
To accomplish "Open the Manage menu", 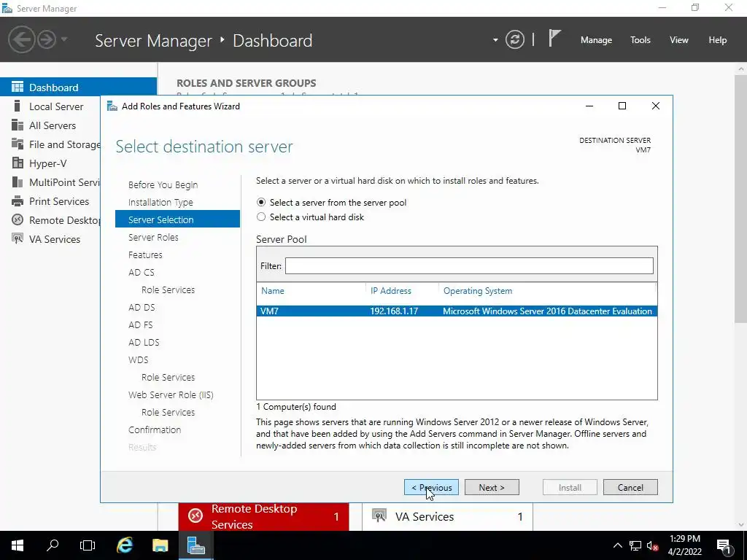I will pos(596,40).
